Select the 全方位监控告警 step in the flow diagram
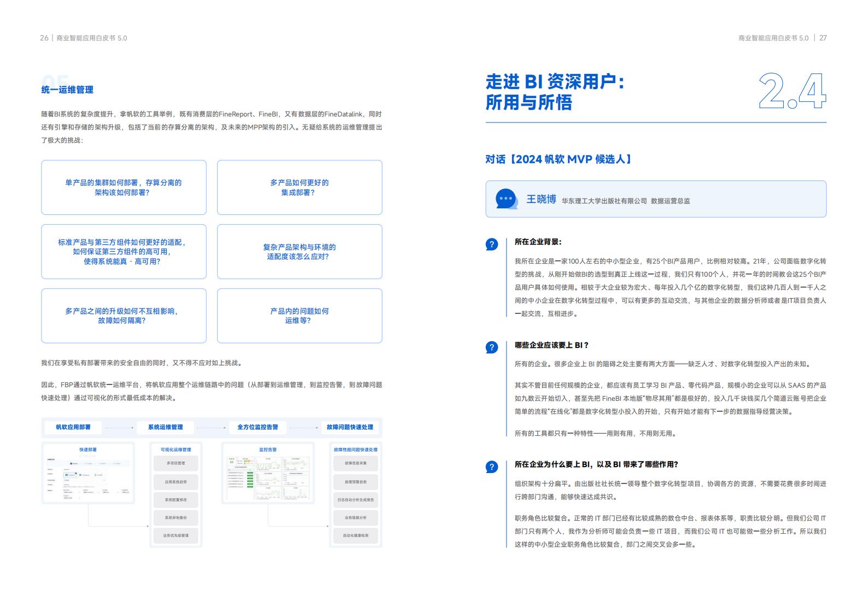The image size is (868, 589). click(x=258, y=427)
